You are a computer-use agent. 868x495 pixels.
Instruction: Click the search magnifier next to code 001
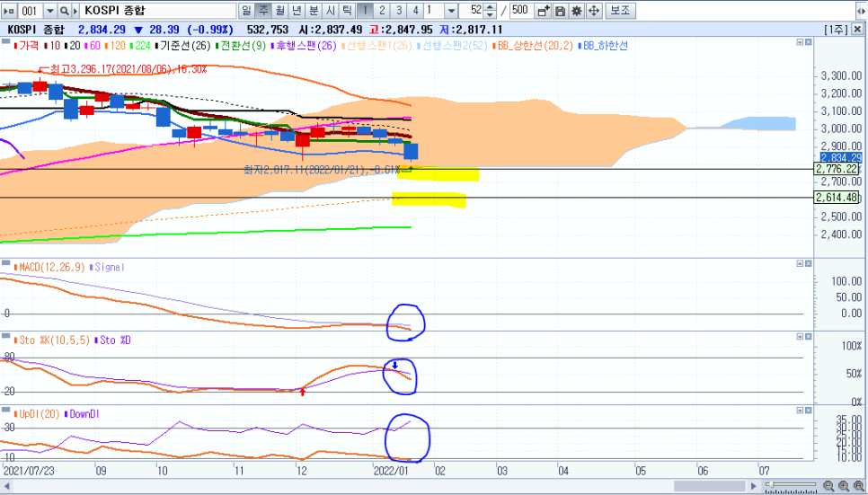point(64,11)
